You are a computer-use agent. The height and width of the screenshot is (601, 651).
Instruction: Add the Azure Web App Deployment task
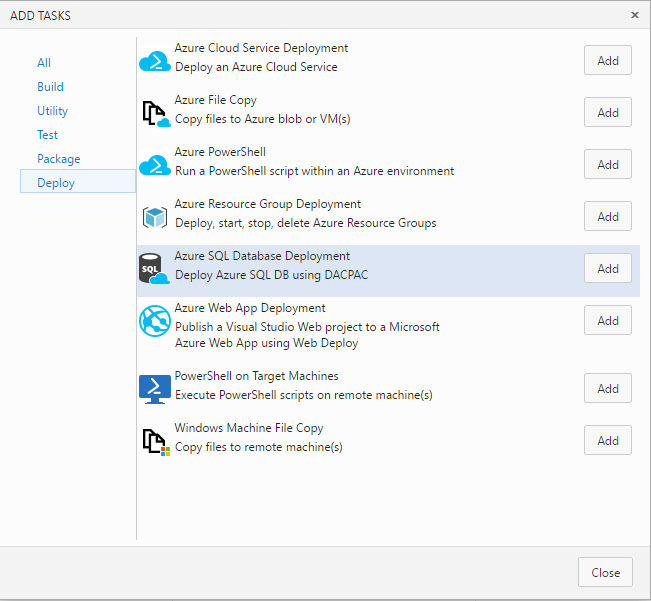pyautogui.click(x=608, y=320)
